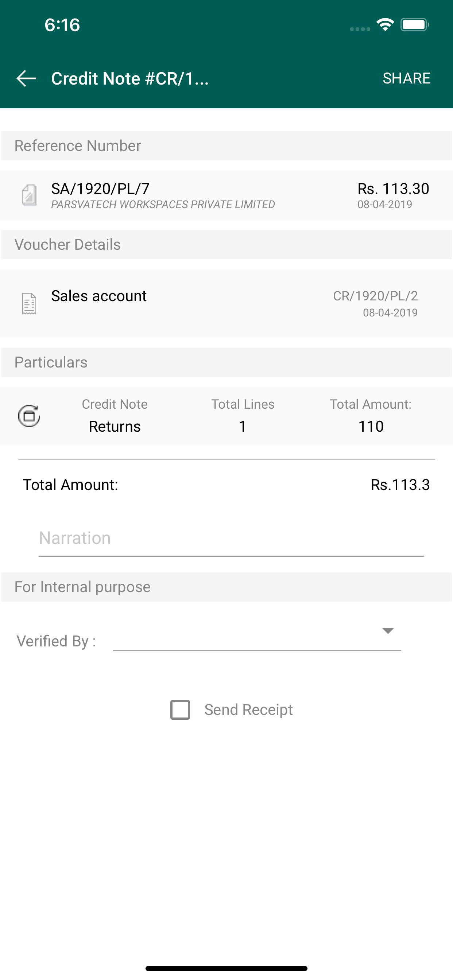Select the Credit Note Returns line
453x980 pixels.
click(226, 416)
